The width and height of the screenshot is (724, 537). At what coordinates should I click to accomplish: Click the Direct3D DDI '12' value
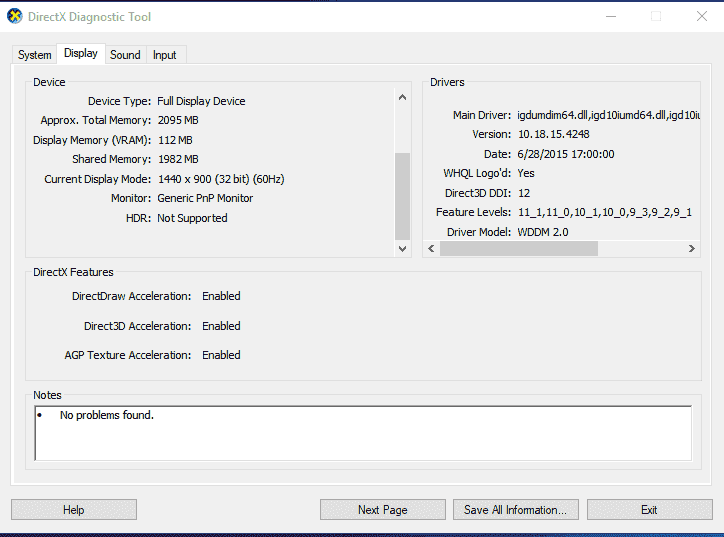[524, 193]
